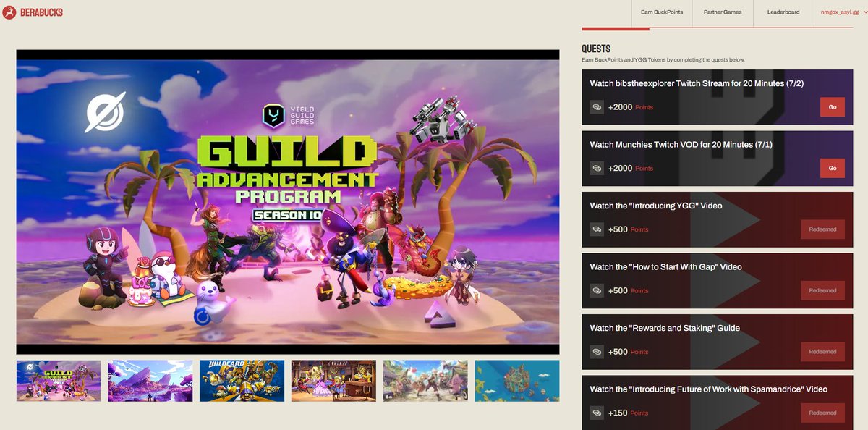
Task: Click +500 Points on How to Start With Gap quest
Action: [629, 290]
